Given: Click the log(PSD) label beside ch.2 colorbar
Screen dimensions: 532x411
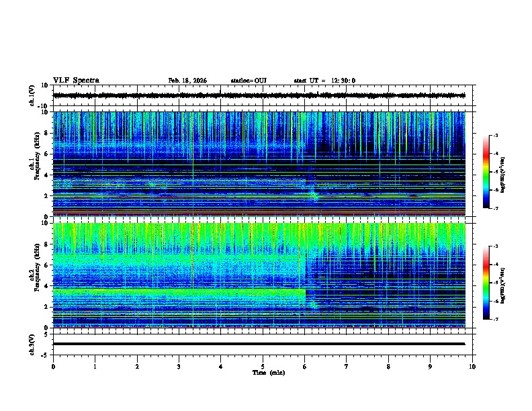Looking at the screenshot, I should tap(502, 285).
